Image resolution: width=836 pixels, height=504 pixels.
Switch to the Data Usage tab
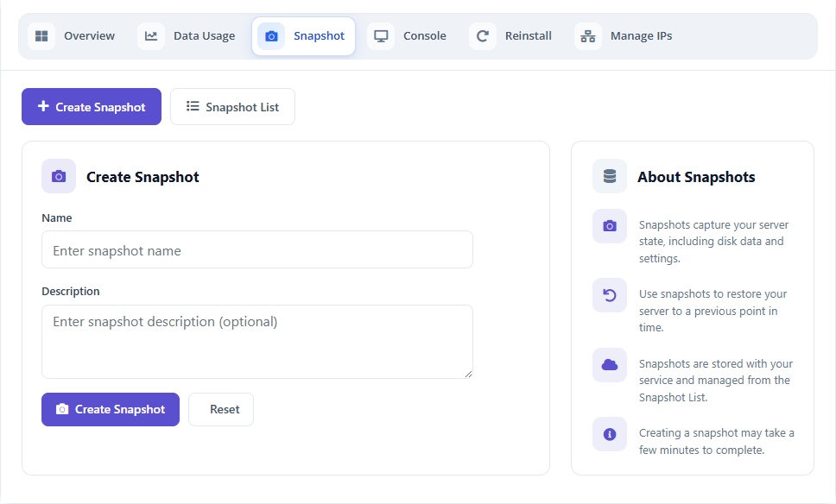tap(186, 35)
